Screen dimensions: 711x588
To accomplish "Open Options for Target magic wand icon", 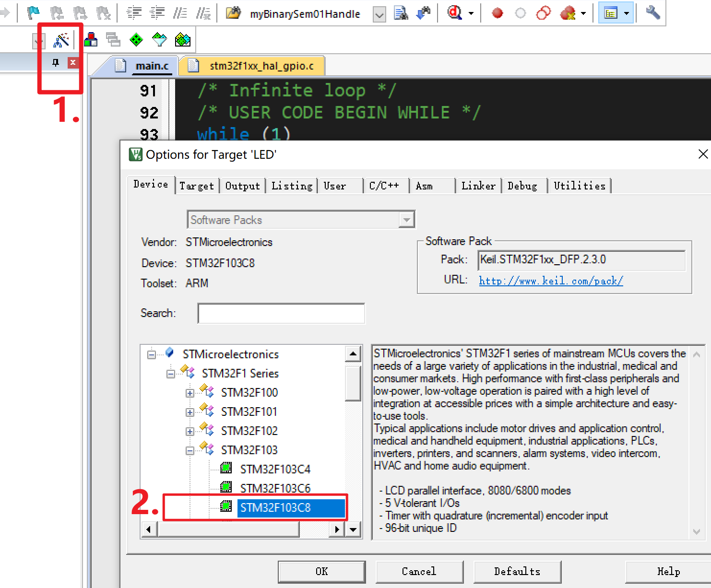I will point(61,40).
